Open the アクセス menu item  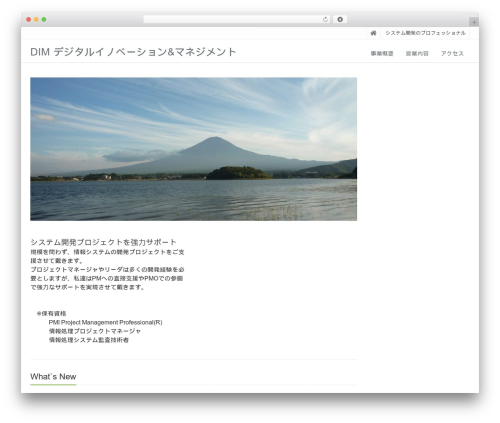452,53
